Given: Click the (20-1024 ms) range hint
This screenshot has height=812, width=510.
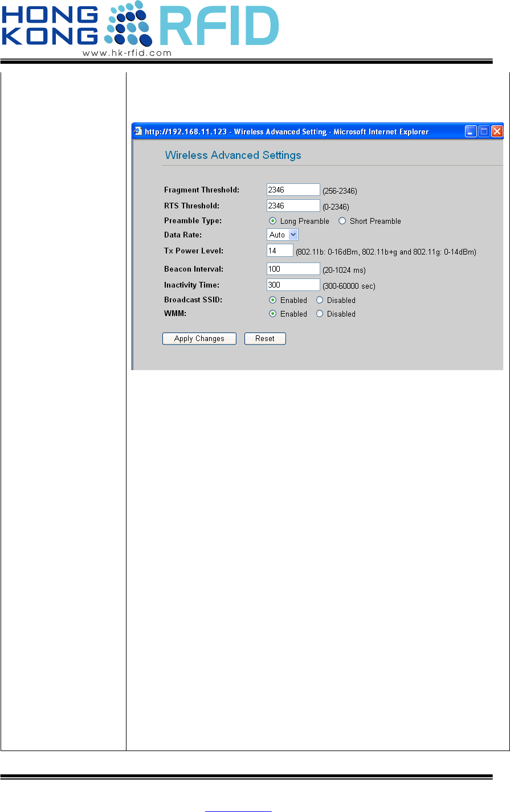Looking at the screenshot, I should [344, 270].
